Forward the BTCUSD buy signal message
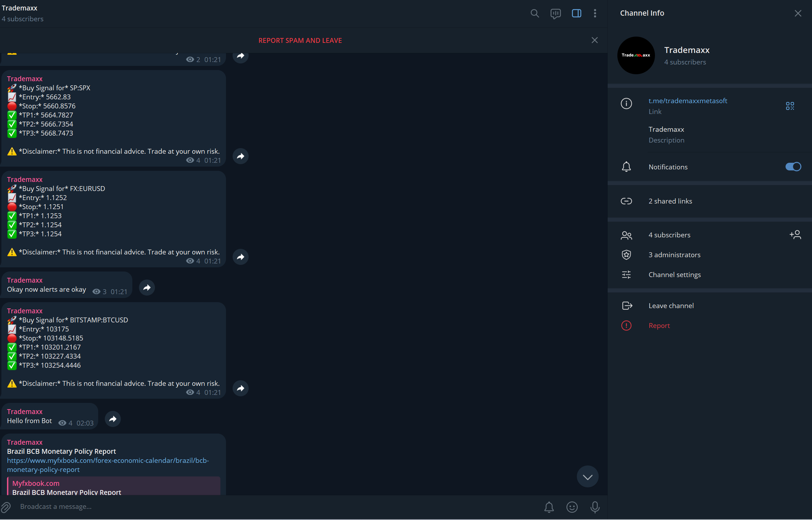The width and height of the screenshot is (812, 520). 240,388
